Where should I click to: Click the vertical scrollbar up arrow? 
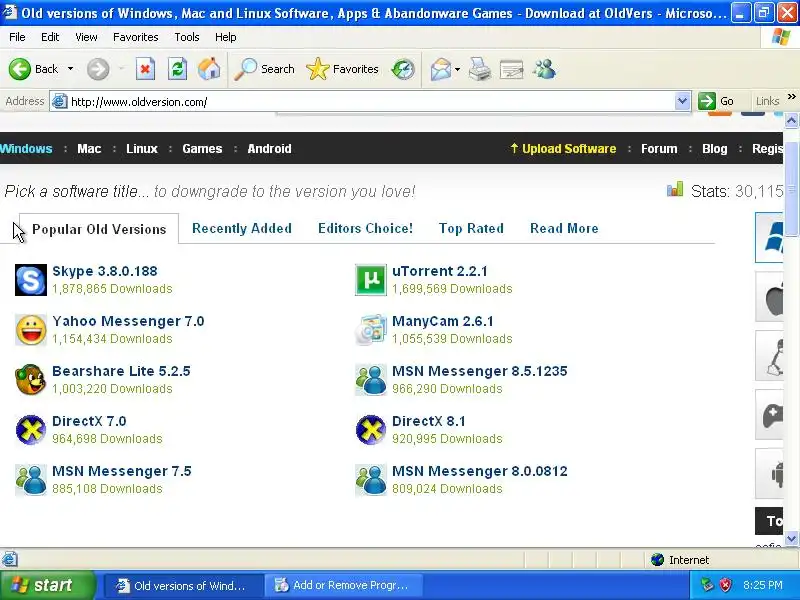[791, 120]
